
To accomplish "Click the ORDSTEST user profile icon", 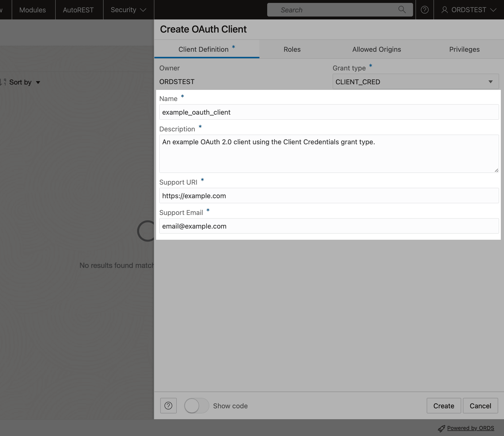I will coord(445,10).
